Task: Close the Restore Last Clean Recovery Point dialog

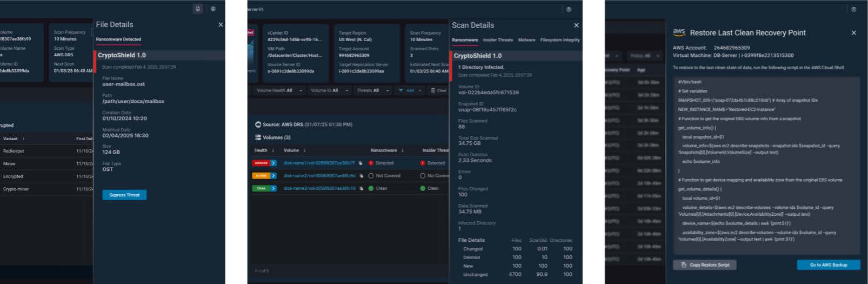Action: (x=853, y=33)
